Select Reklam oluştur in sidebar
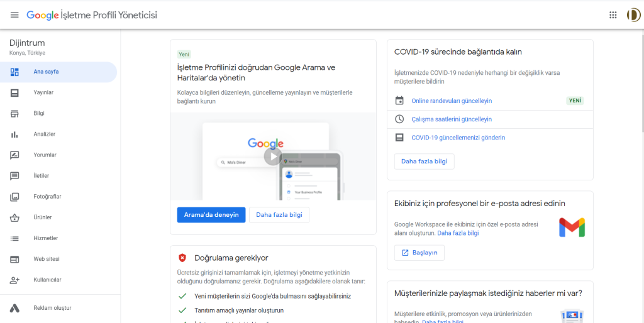The image size is (644, 323). click(60, 308)
